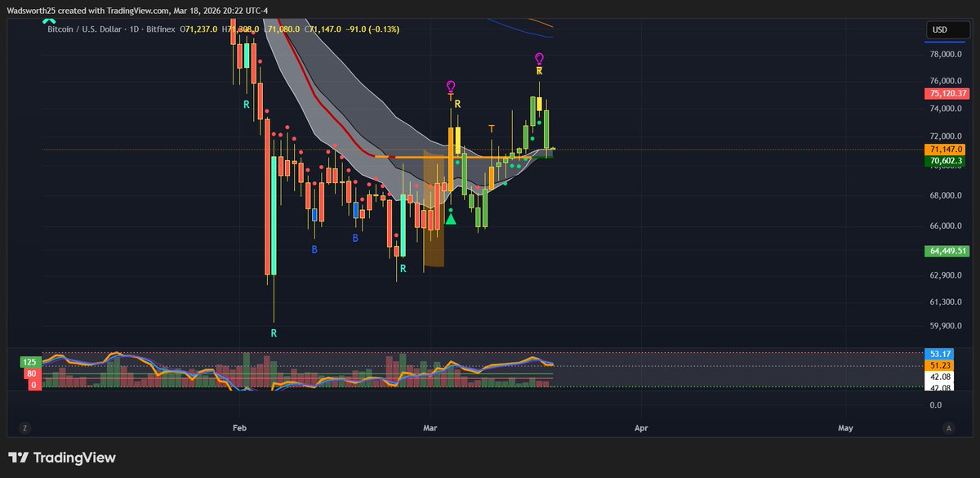Click the Apr label on the time axis
The width and height of the screenshot is (980, 478).
pyautogui.click(x=641, y=427)
